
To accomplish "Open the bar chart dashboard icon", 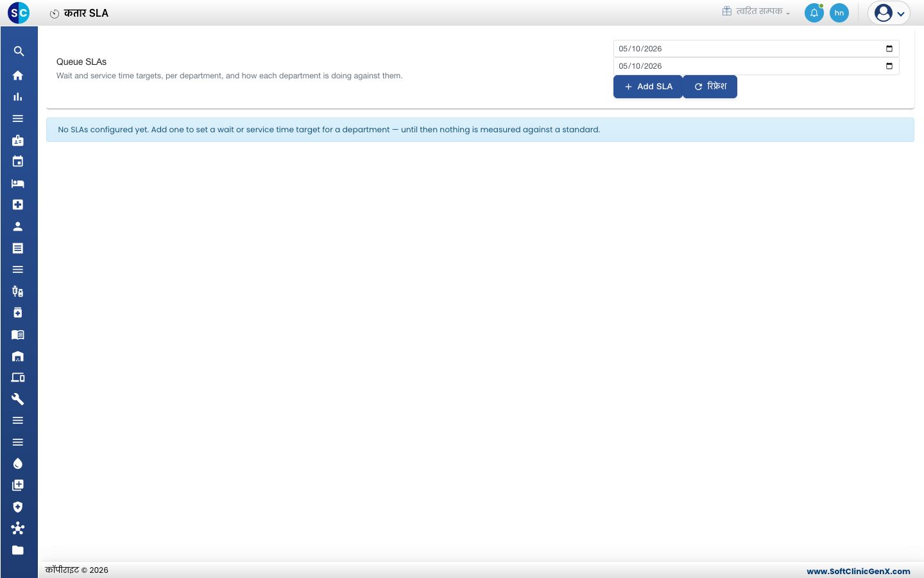I will (x=18, y=97).
